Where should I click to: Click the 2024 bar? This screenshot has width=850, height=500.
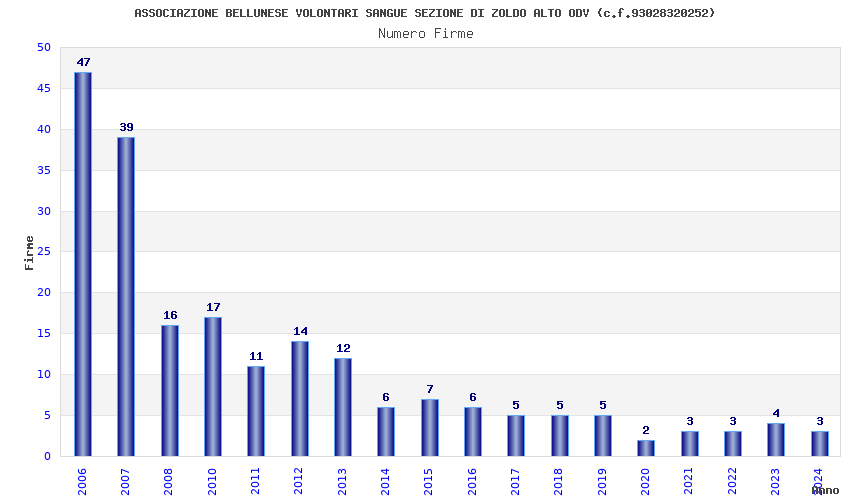(820, 444)
